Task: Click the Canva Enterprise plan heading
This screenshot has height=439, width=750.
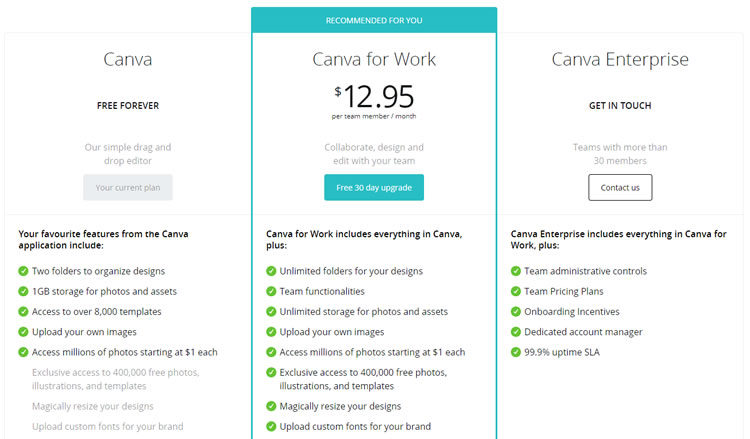Action: (x=620, y=60)
